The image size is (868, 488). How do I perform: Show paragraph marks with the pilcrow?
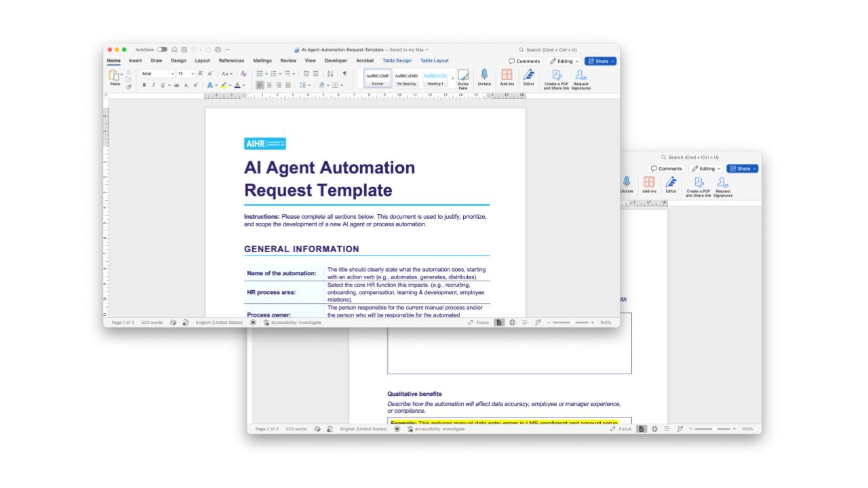point(344,73)
